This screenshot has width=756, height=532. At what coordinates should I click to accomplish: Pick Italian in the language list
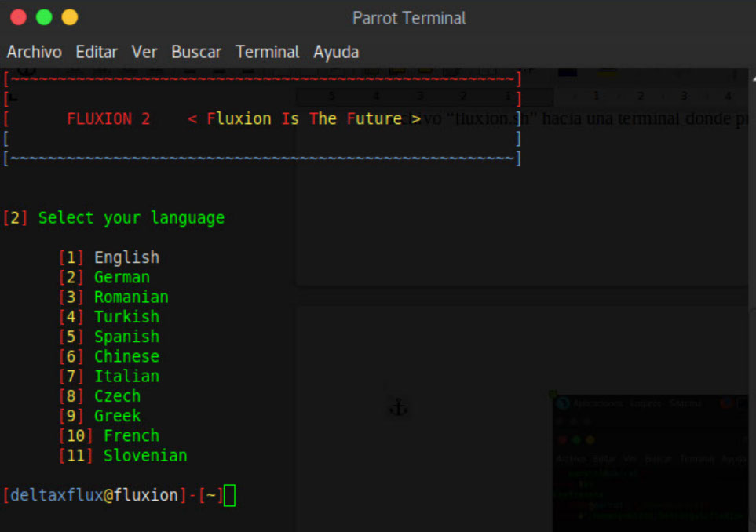point(126,376)
